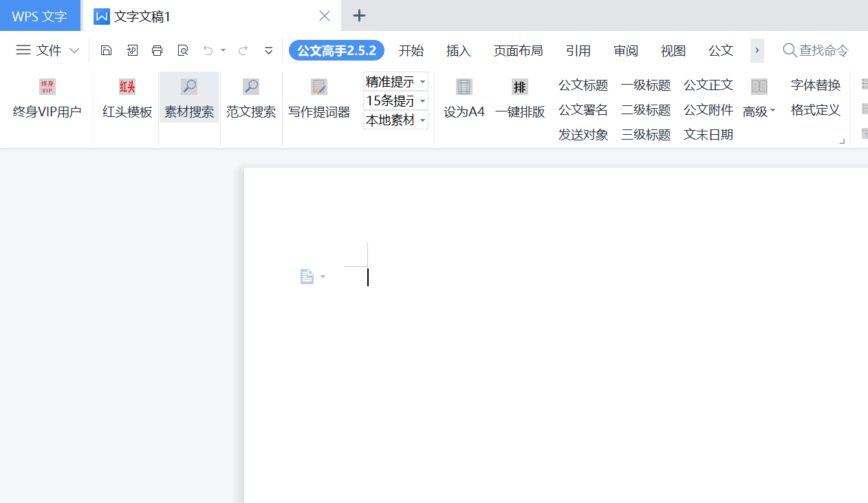The height and width of the screenshot is (503, 868).
Task: Expand the 高级 dropdown arrow
Action: coord(772,111)
